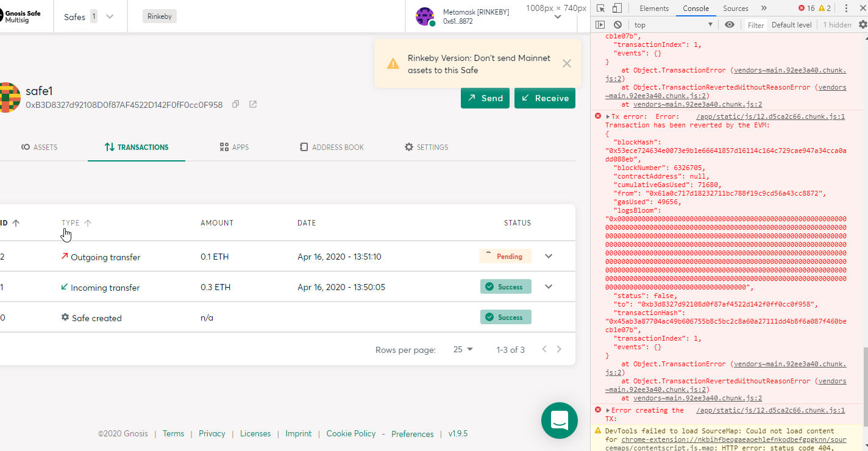Expand 'Error creating the TX' message

pos(608,410)
